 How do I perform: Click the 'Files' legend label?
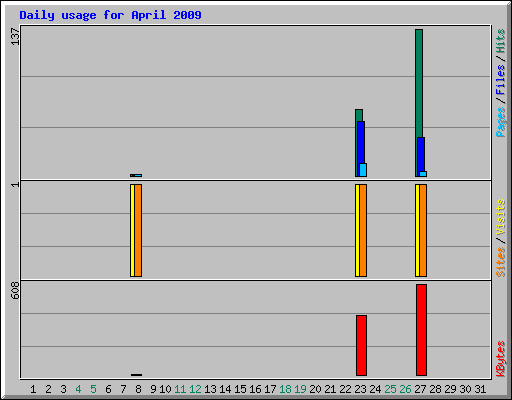click(x=501, y=79)
